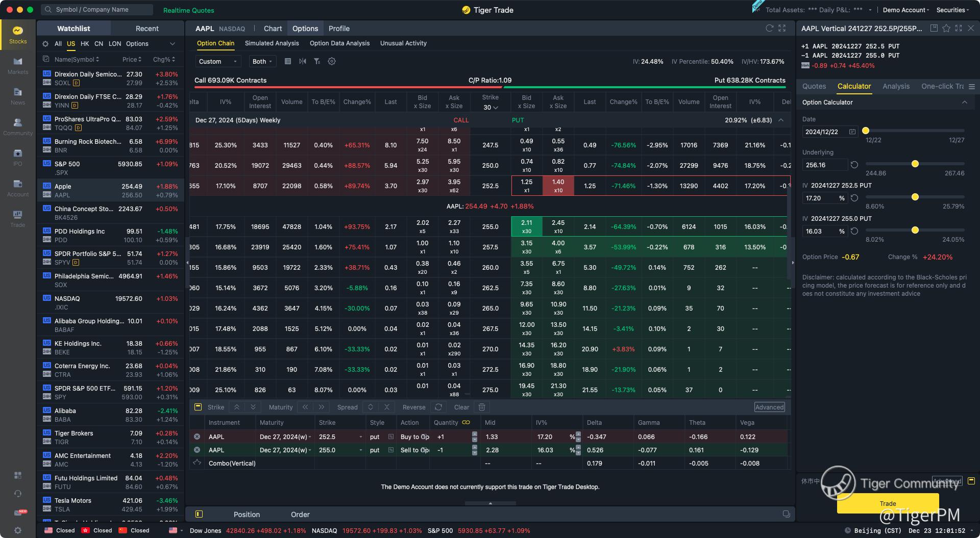Open the Both call/put dropdown
980x538 pixels.
tap(262, 61)
